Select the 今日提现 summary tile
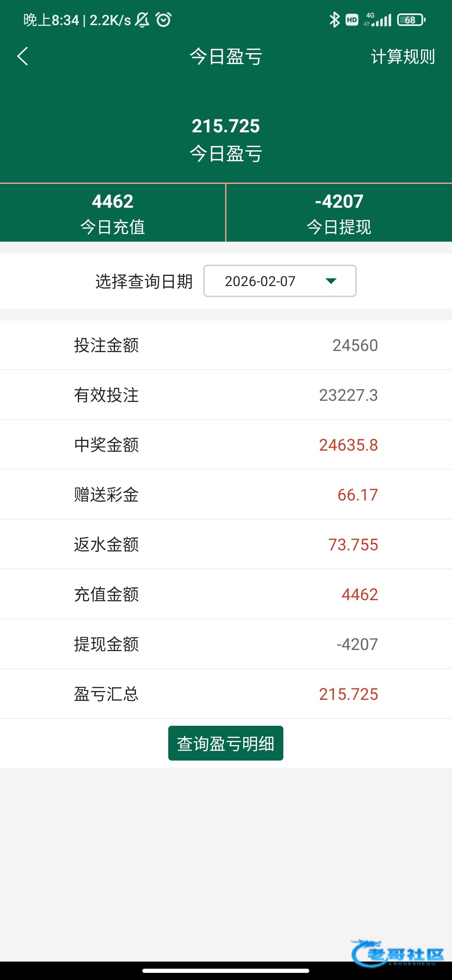This screenshot has height=980, width=452. coord(339,213)
